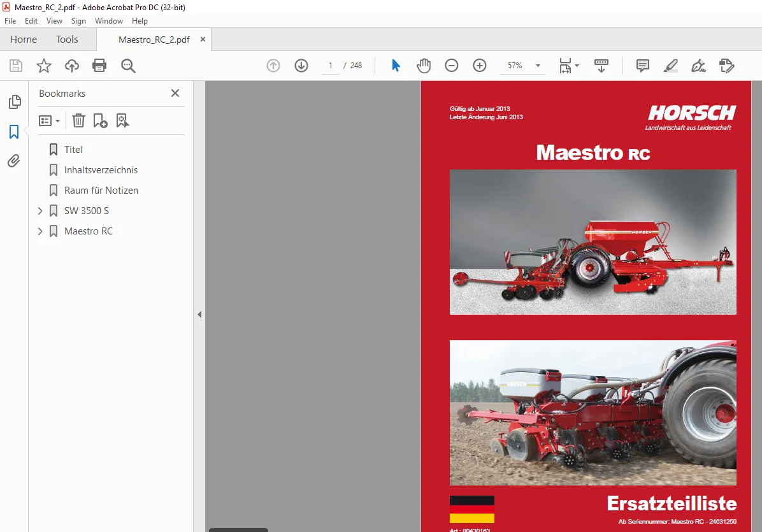
Task: Open the View menu
Action: click(x=54, y=21)
